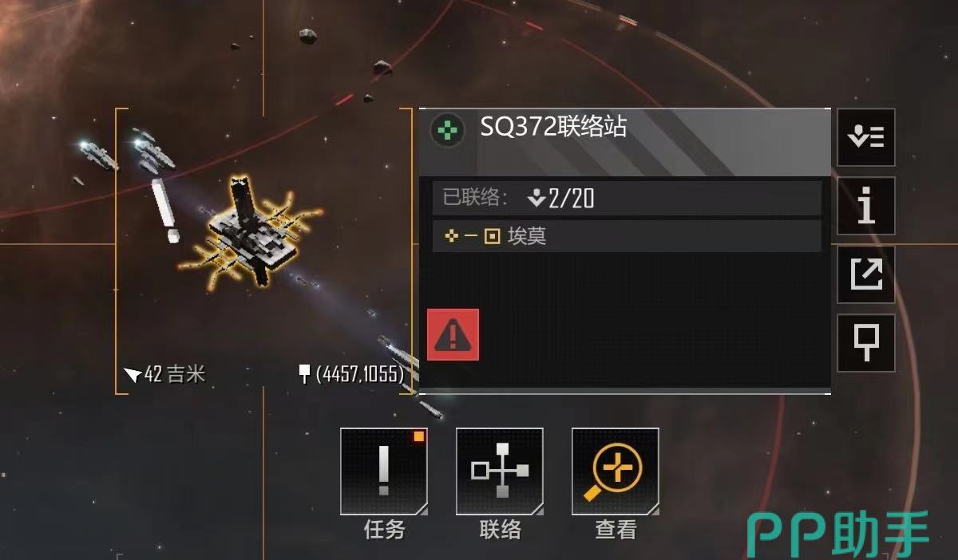This screenshot has width=958, height=560.
Task: Click the 联络 label text below icon
Action: click(500, 529)
